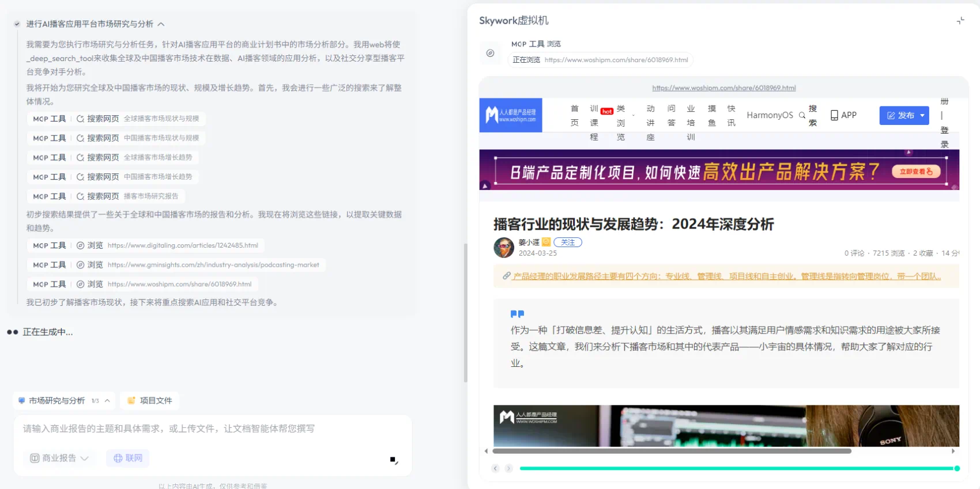Click the phone icon beside APP
Viewport: 980px width, 489px height.
(834, 115)
